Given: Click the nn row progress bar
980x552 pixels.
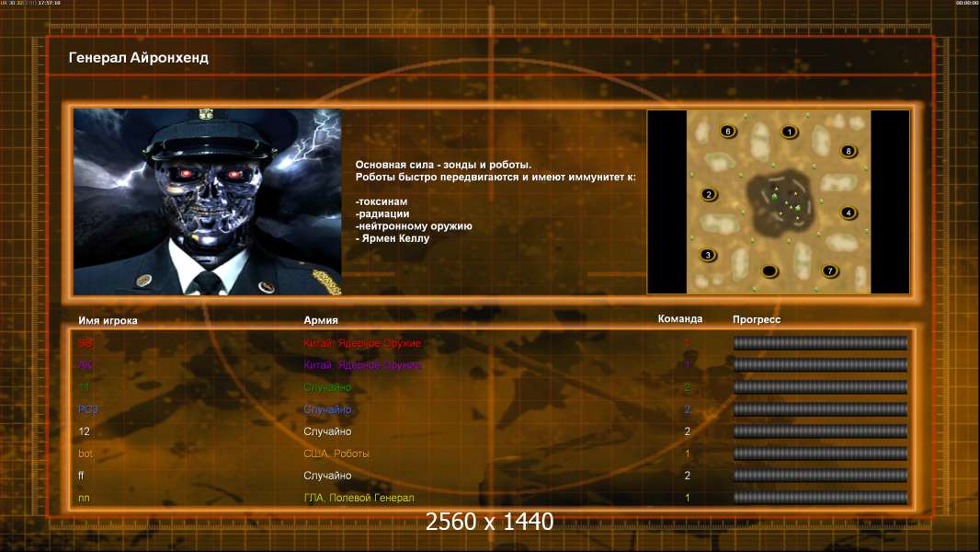Looking at the screenshot, I should [820, 498].
